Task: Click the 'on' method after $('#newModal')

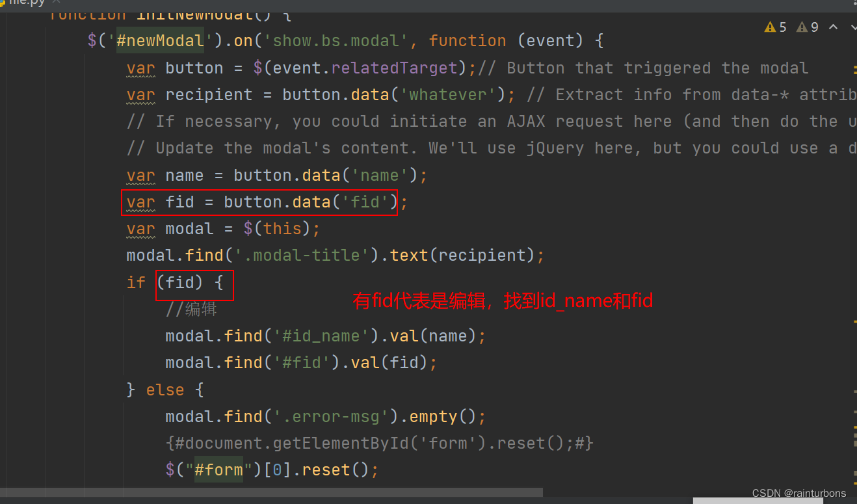Action: coord(243,41)
